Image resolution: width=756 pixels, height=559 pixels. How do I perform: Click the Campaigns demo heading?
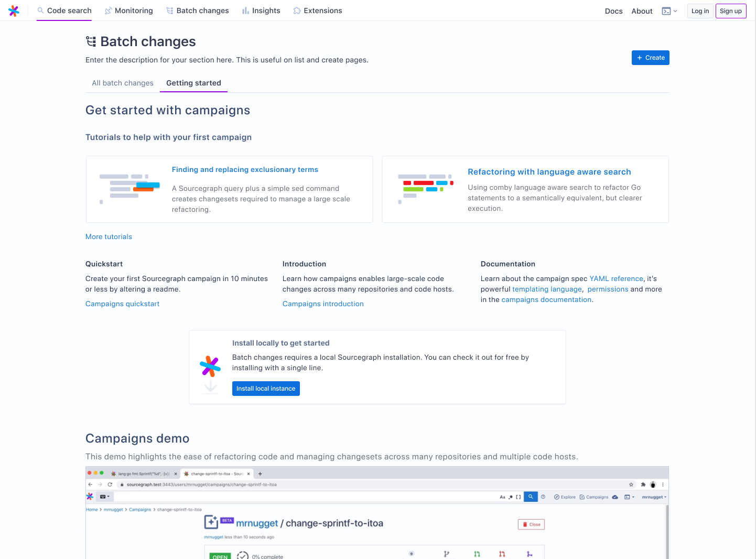point(137,438)
